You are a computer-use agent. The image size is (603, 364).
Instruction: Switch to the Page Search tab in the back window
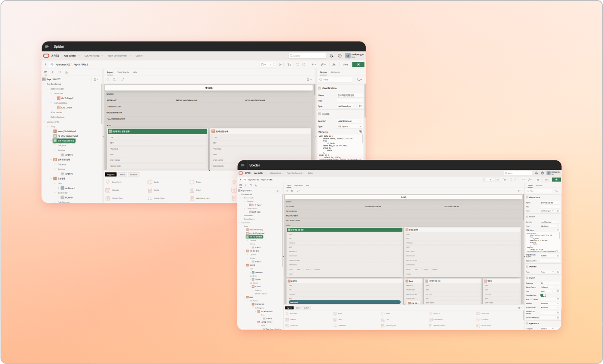(x=123, y=72)
